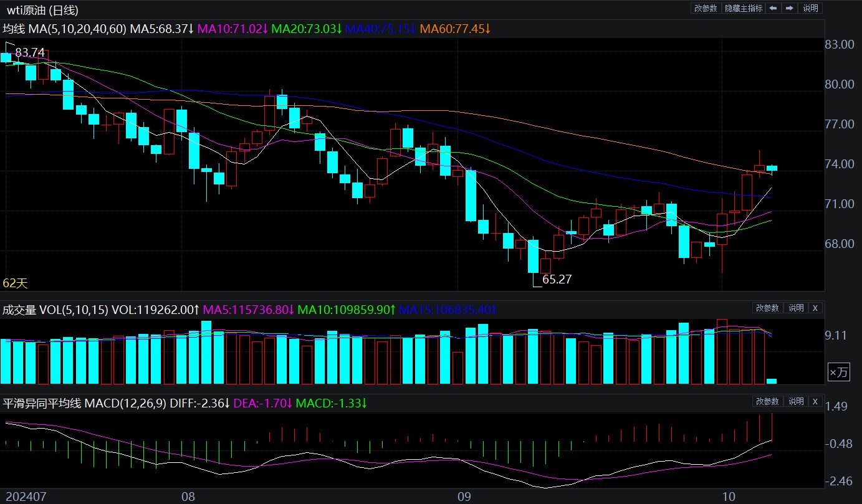Open 改参数 for the main MA chart
The image size is (862, 504).
[x=706, y=8]
